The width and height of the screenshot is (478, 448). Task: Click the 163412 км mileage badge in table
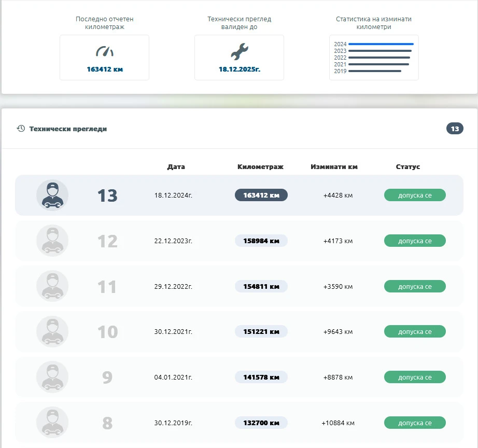click(261, 195)
